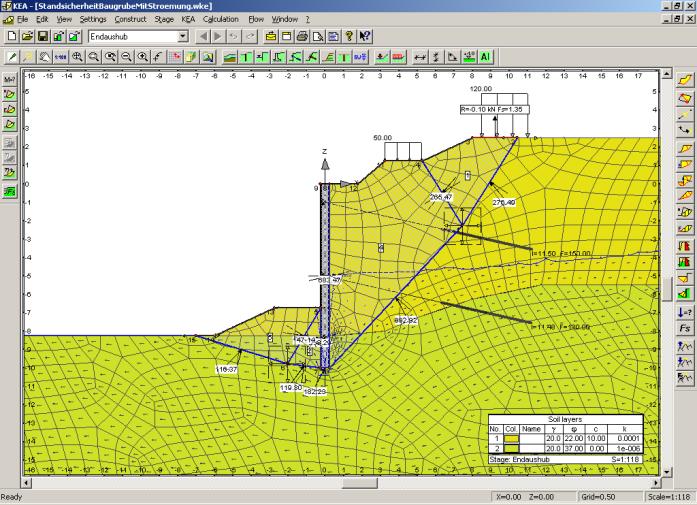This screenshot has height=505, width=697.
Task: Open the Window menu
Action: coord(284,19)
